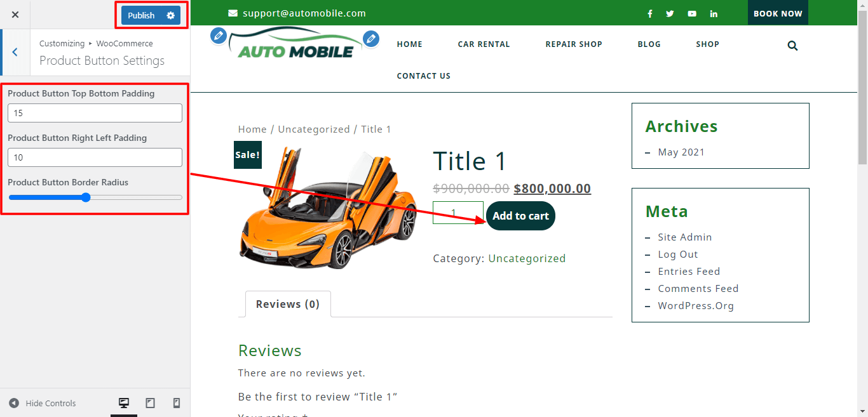Click Product Button Top Bottom Padding field
The height and width of the screenshot is (417, 868).
95,113
